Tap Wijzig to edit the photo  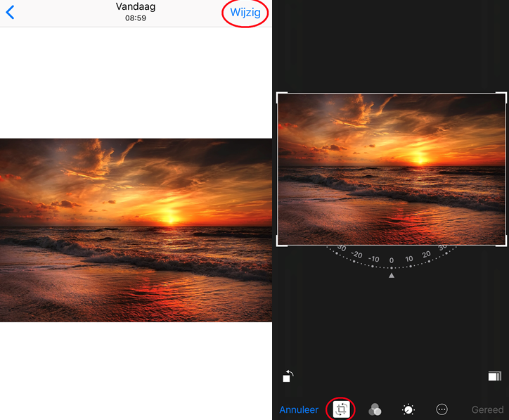245,13
